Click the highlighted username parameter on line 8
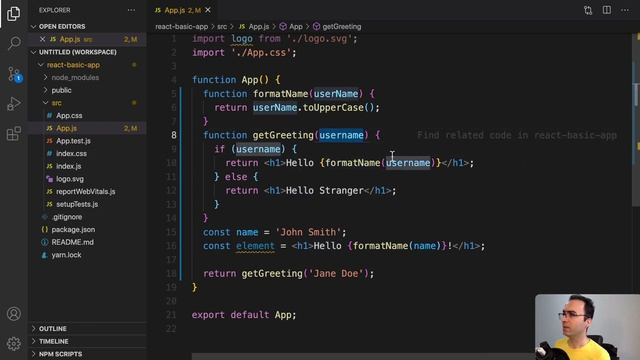Viewport: 640px width, 360px height. point(341,135)
